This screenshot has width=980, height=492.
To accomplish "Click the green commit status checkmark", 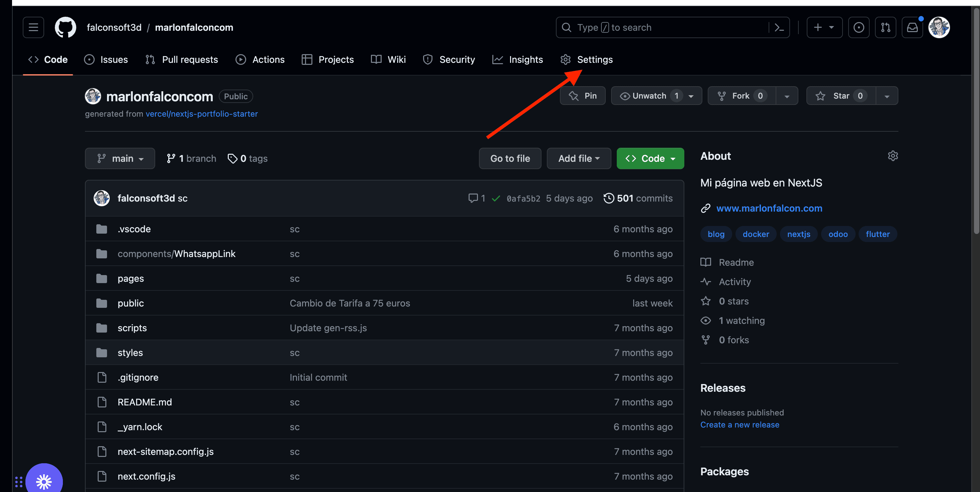I will point(496,198).
